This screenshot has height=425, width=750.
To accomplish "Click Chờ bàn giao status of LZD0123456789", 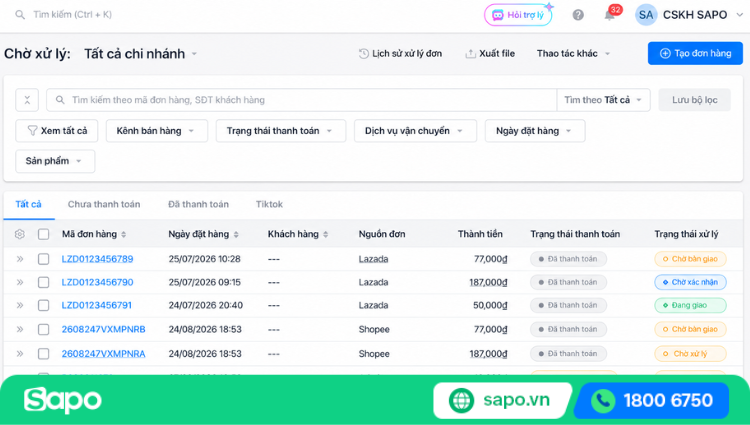I will click(x=690, y=259).
